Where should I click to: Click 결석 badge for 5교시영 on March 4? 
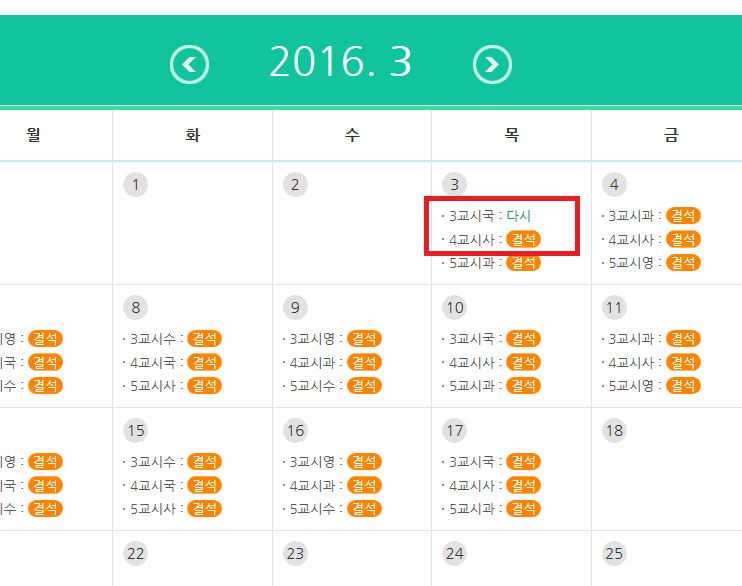pyautogui.click(x=683, y=262)
